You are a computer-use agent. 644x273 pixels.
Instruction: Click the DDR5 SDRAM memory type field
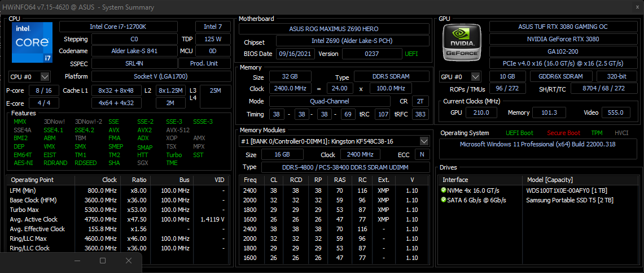pos(391,76)
